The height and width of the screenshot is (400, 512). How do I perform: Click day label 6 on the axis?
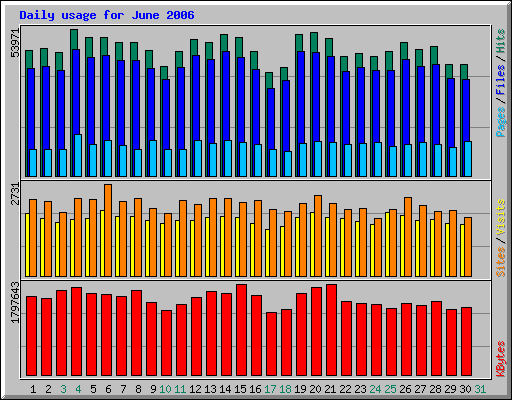point(108,389)
